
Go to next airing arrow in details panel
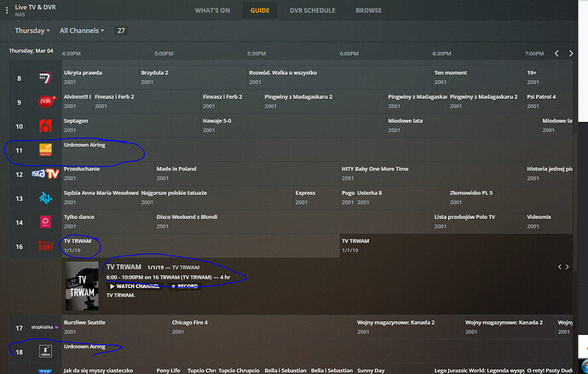567,267
